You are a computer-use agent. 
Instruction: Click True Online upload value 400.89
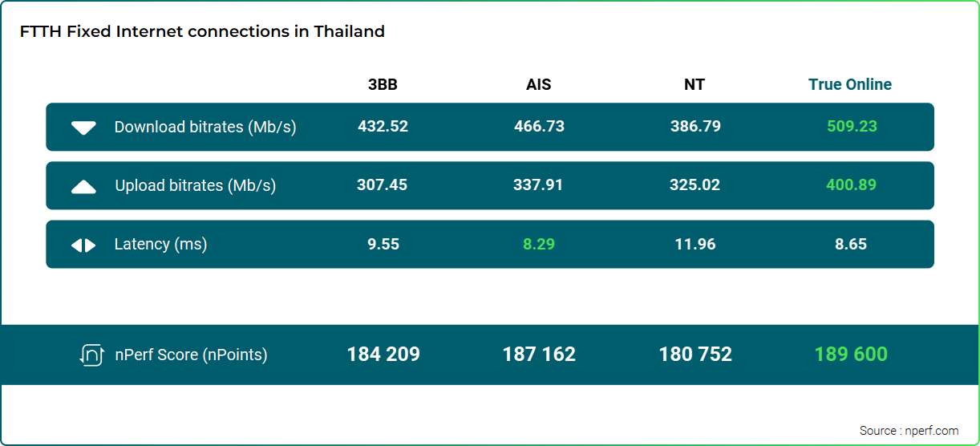coord(851,185)
